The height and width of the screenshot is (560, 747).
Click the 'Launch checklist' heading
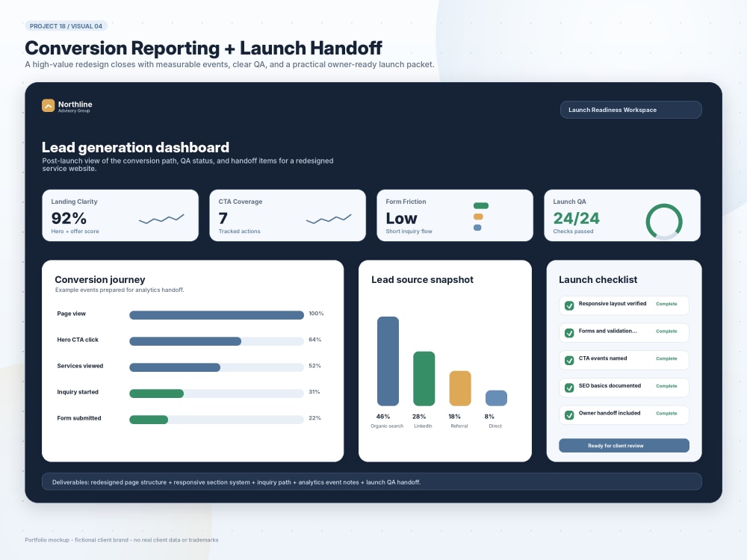pyautogui.click(x=598, y=279)
